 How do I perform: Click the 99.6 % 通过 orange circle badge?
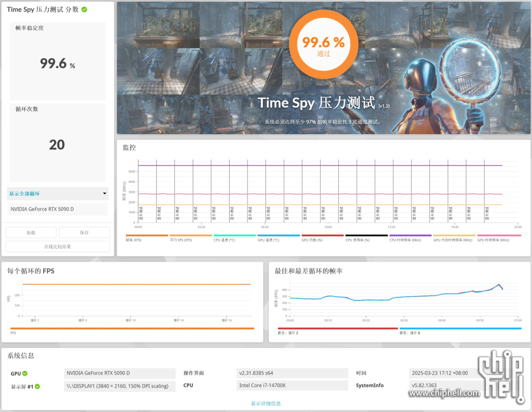pos(324,45)
